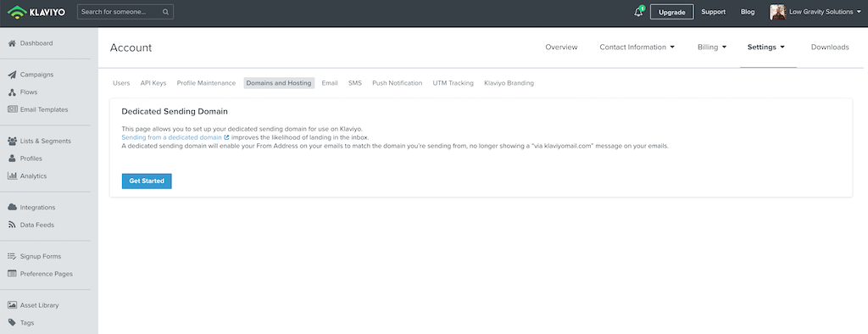Select the Domains and Hosting sub-tab

point(279,83)
